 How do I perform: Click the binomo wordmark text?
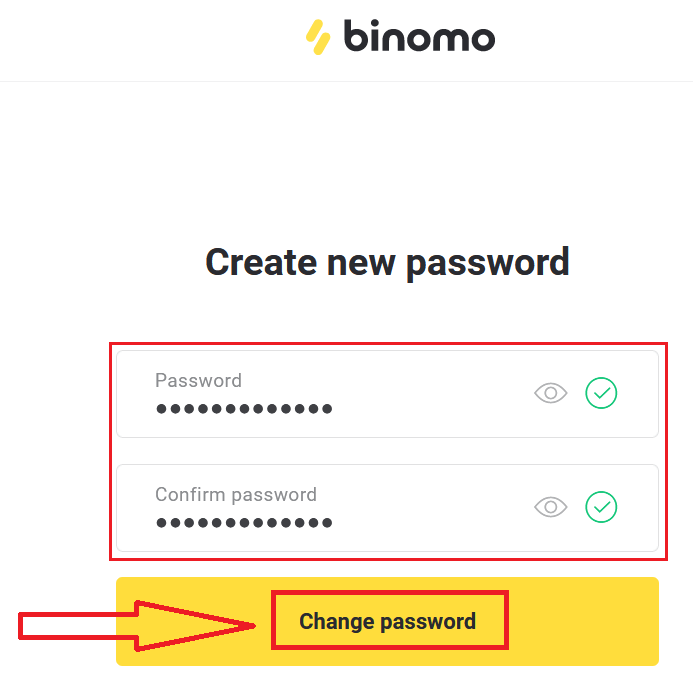(x=419, y=38)
